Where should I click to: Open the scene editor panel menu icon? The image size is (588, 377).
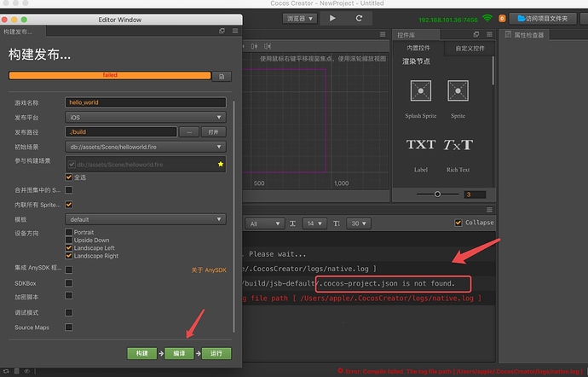click(383, 35)
